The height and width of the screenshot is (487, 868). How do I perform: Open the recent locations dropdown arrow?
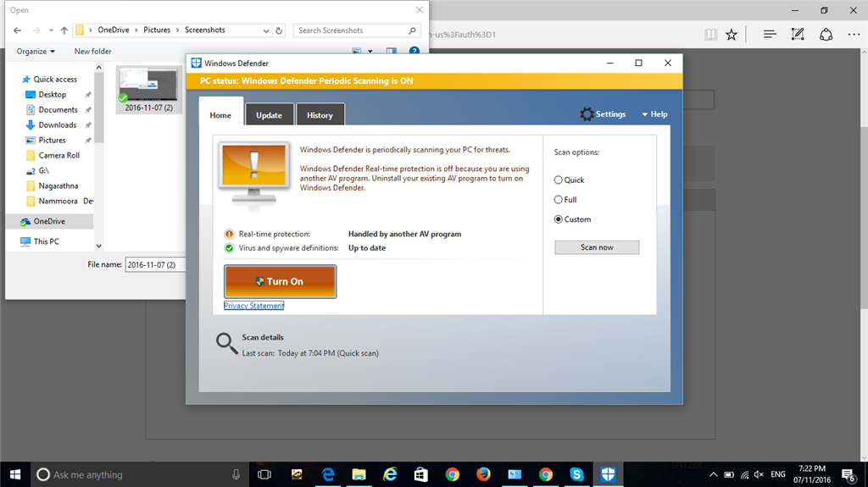(51, 30)
